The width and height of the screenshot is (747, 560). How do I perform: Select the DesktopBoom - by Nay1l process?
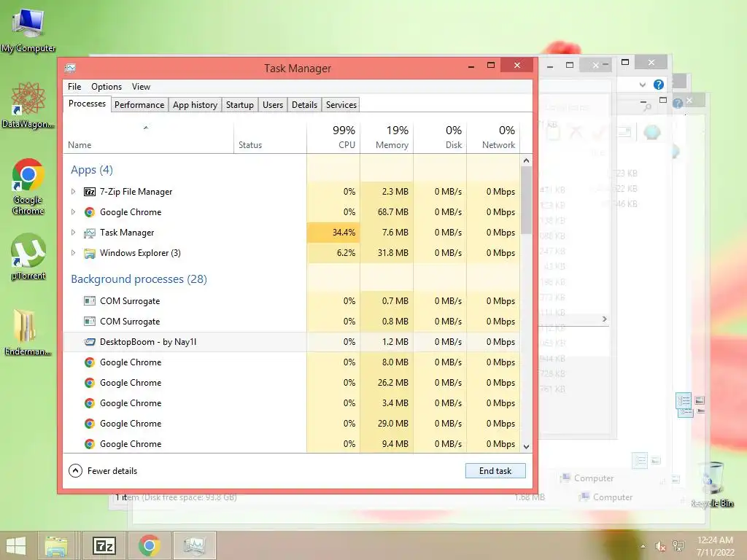pyautogui.click(x=292, y=342)
